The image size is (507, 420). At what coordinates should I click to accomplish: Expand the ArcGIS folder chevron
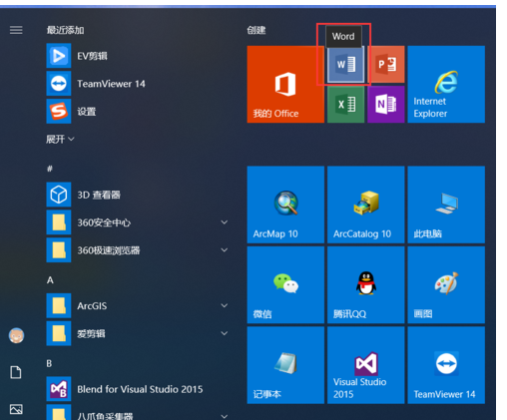coord(225,305)
